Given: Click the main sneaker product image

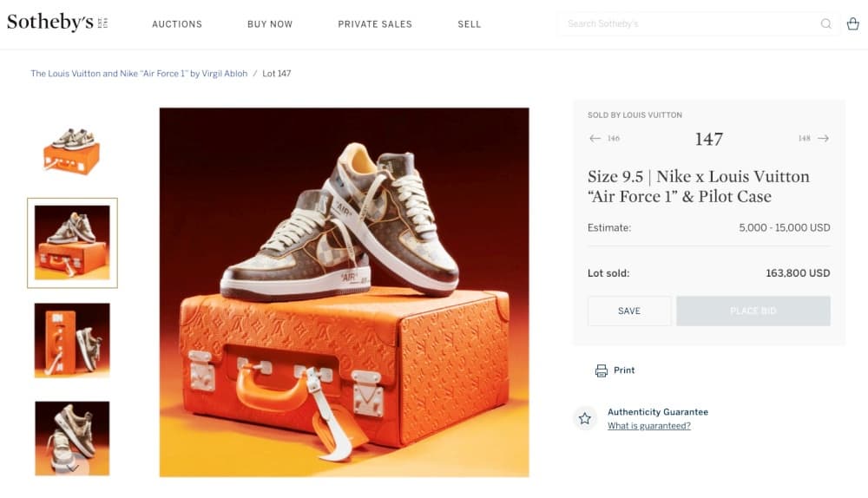Looking at the screenshot, I should [344, 292].
